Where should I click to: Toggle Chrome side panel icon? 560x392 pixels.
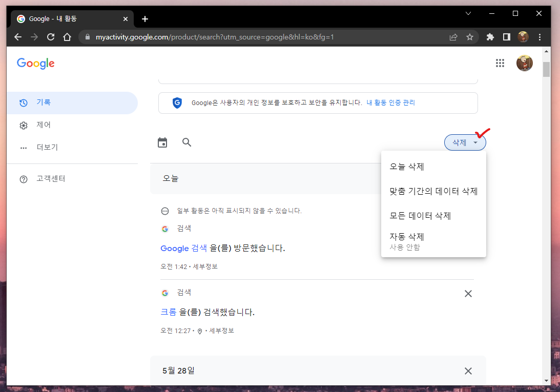point(506,37)
